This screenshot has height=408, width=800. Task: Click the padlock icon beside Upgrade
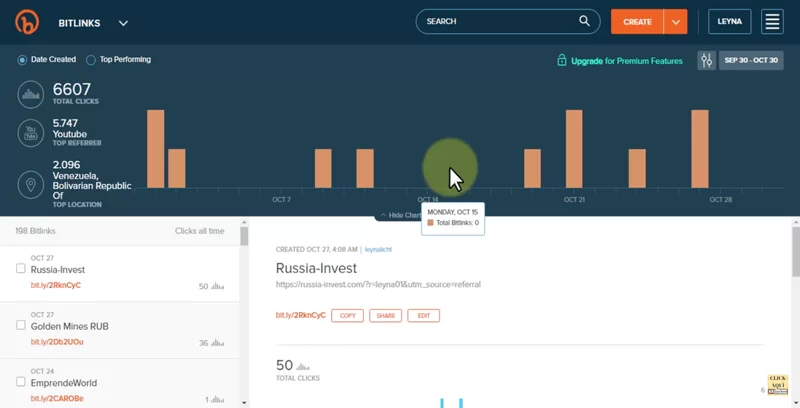[562, 60]
